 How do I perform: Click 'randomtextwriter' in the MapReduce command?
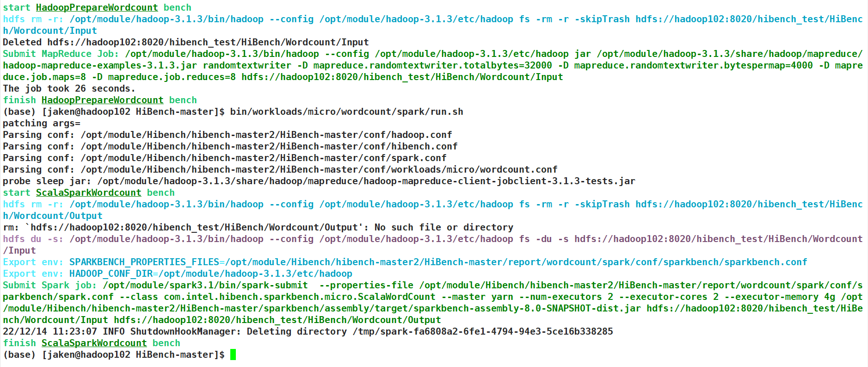[247, 65]
